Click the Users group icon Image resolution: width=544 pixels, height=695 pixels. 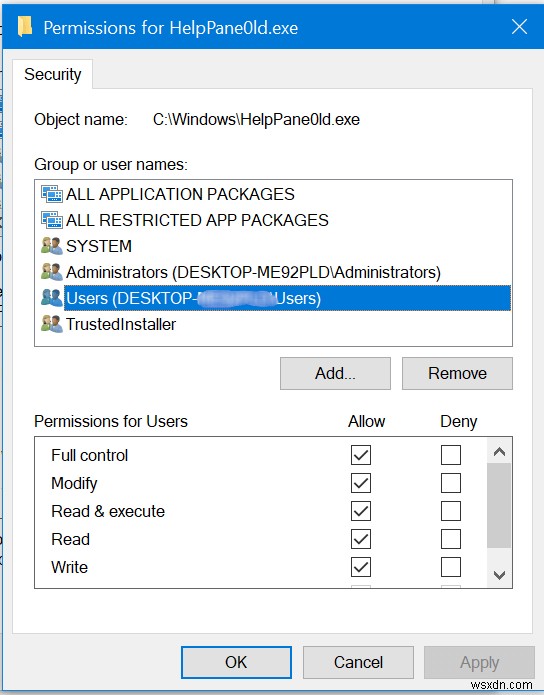click(51, 298)
